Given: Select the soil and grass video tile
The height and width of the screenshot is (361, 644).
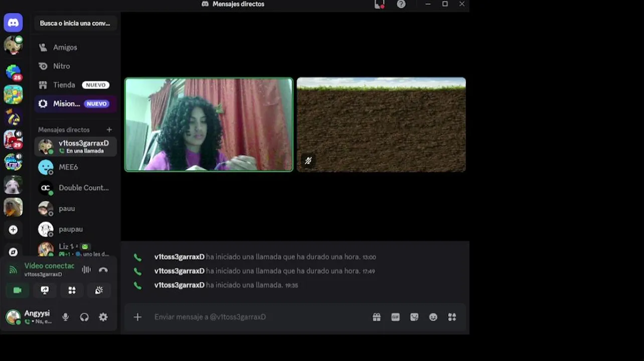Looking at the screenshot, I should [x=381, y=124].
